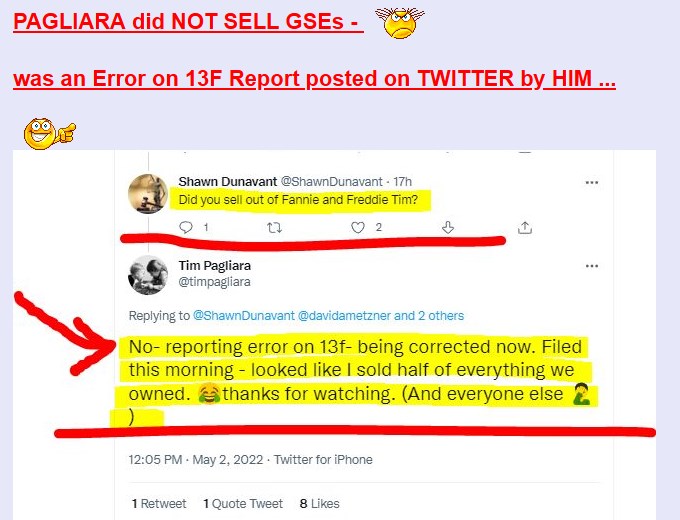Click Shawn Dunavant's profile picture
Screen dimensions: 680x520
148,194
